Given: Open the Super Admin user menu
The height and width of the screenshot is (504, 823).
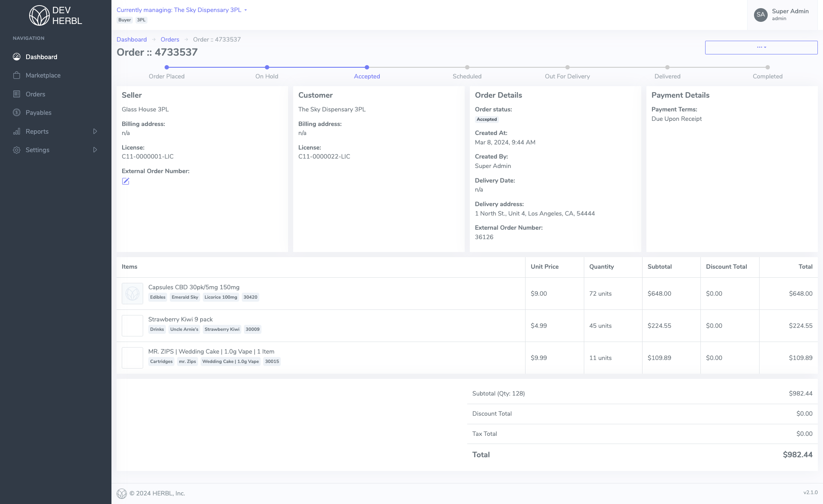Looking at the screenshot, I should tap(782, 15).
